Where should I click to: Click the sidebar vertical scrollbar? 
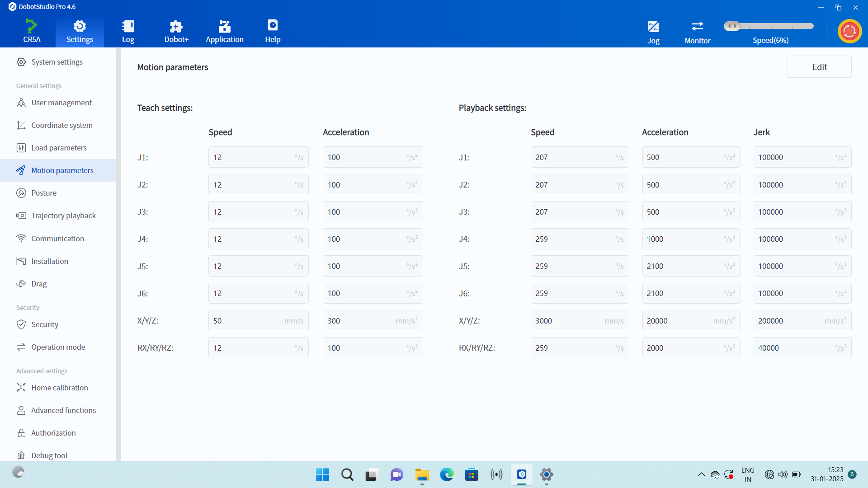(118, 253)
